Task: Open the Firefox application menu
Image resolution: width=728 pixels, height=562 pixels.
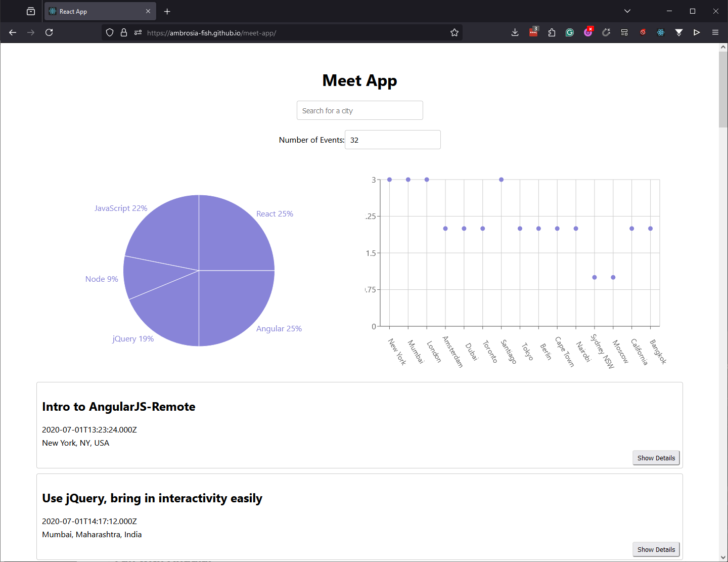Action: pos(715,32)
